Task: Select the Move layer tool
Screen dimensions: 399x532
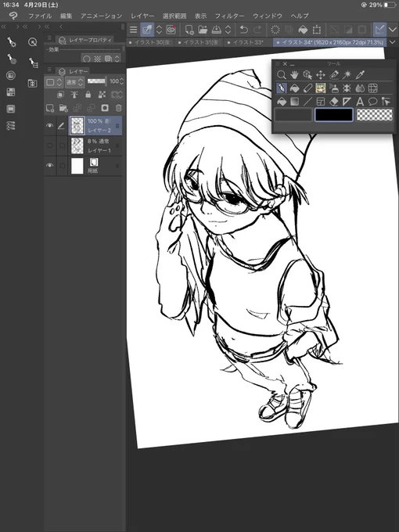Action: coord(321,74)
